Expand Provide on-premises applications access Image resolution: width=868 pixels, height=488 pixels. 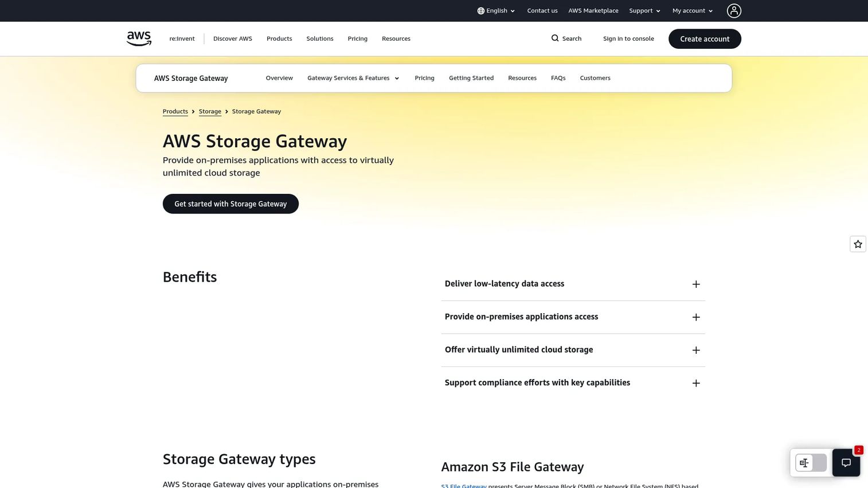(573, 317)
